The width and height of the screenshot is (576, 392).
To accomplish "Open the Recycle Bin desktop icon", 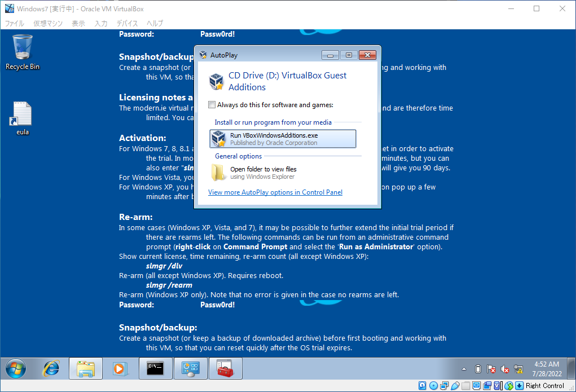I will 23,52.
